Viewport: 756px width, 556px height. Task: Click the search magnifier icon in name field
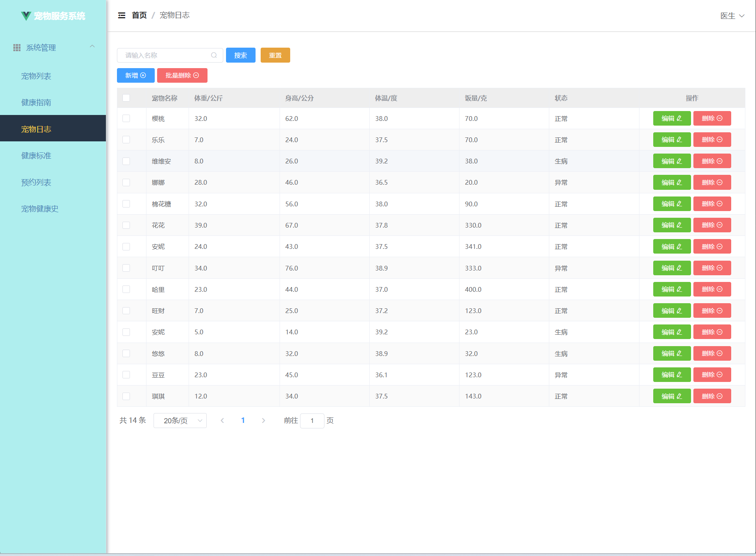[x=214, y=55]
